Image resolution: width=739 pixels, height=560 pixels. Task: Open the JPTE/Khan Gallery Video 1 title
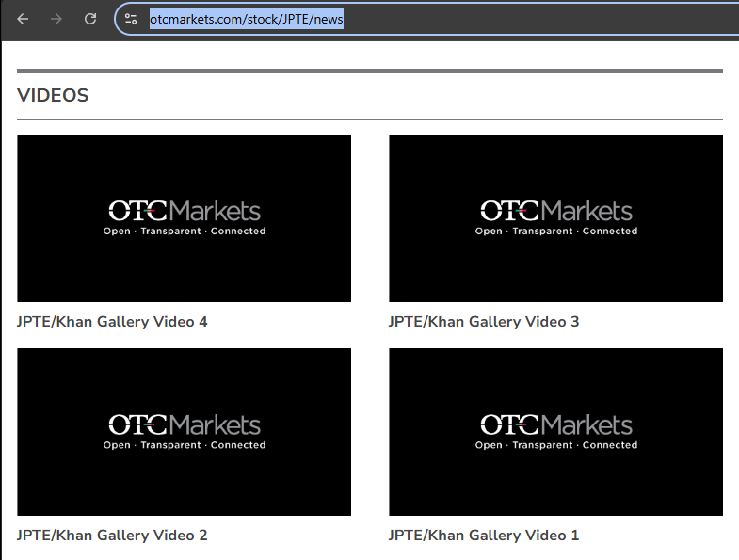[x=484, y=536]
